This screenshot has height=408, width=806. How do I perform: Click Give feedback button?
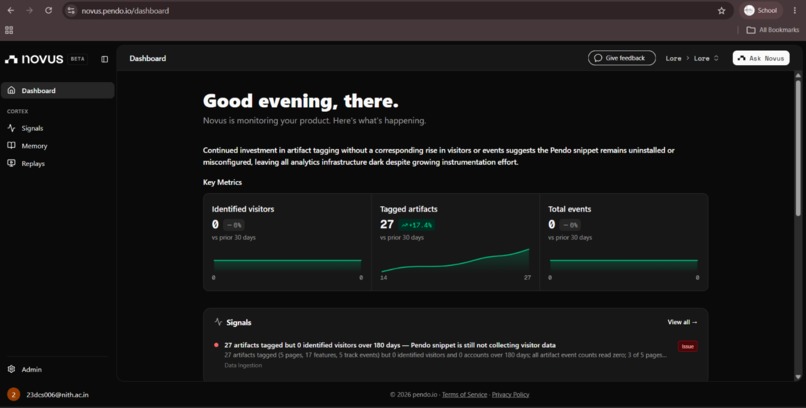(x=621, y=58)
